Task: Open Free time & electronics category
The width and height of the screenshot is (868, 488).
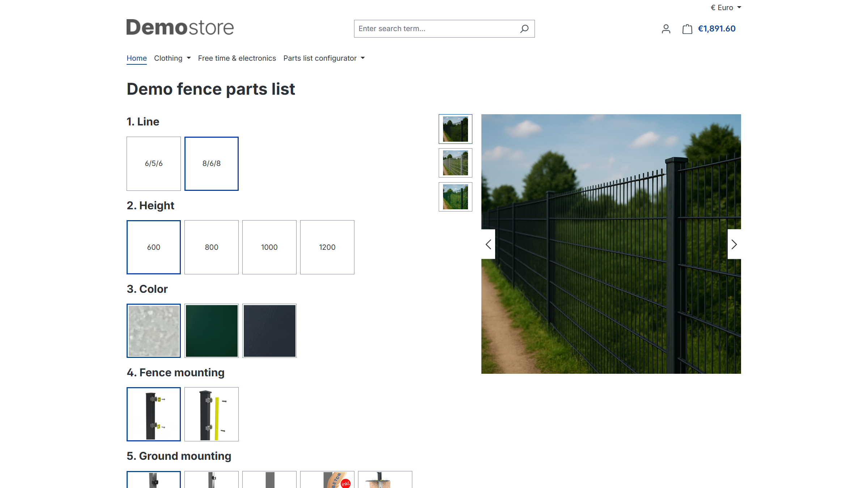Action: [x=237, y=58]
